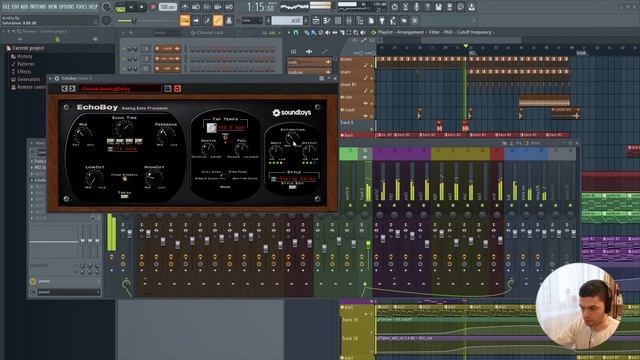The height and width of the screenshot is (360, 640).
Task: Open undo history icon
Action: pos(394,7)
